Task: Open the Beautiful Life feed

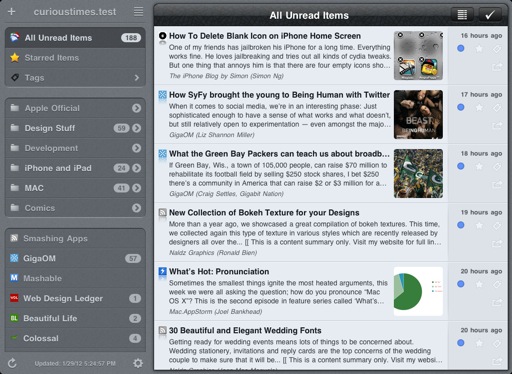Action: [75, 318]
